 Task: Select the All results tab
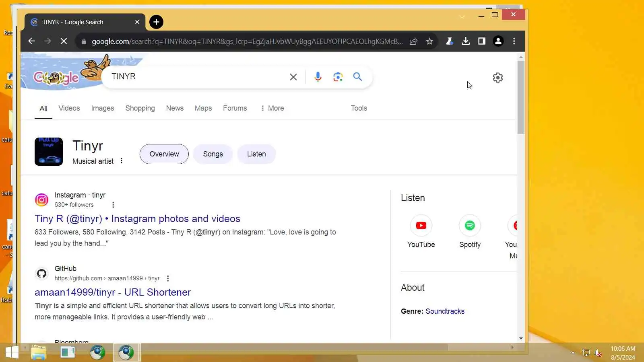pos(43,109)
